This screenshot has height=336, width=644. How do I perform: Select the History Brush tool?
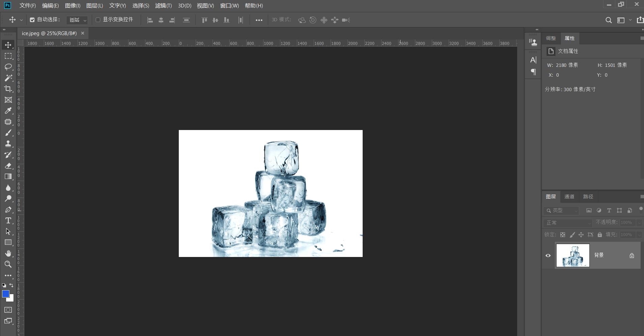click(x=8, y=155)
